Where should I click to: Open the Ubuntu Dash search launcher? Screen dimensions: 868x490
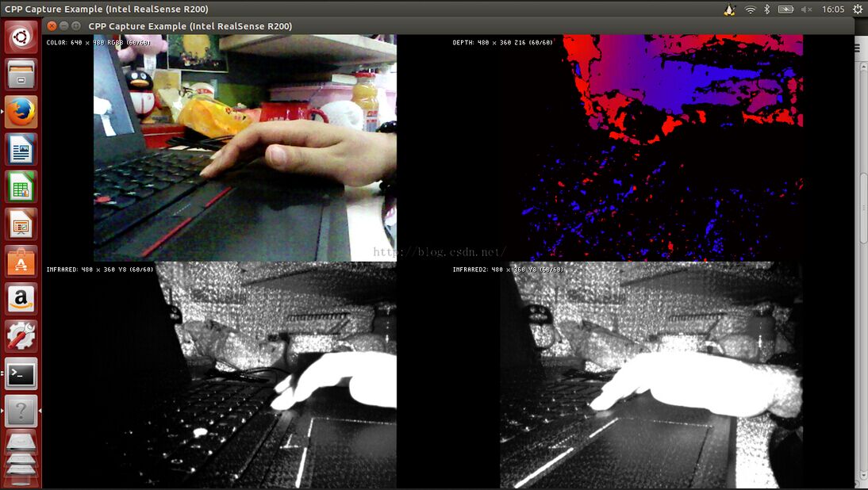coord(21,37)
